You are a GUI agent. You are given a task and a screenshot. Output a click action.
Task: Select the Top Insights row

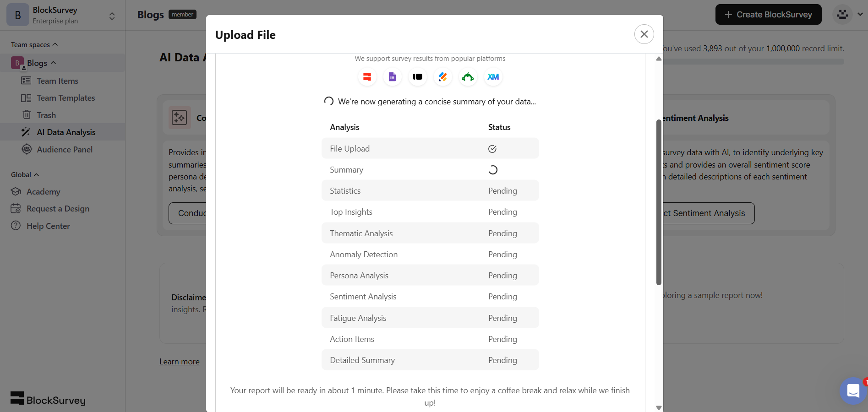pos(430,212)
